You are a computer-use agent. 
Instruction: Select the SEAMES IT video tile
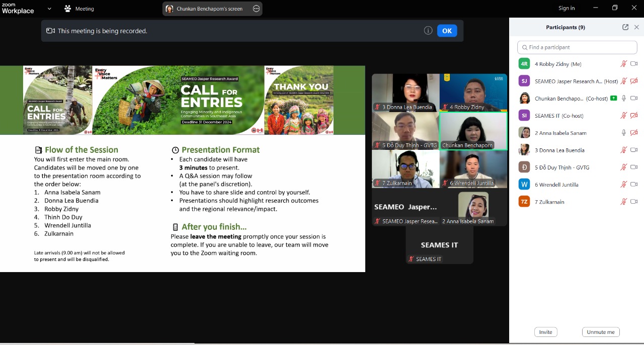click(x=440, y=245)
